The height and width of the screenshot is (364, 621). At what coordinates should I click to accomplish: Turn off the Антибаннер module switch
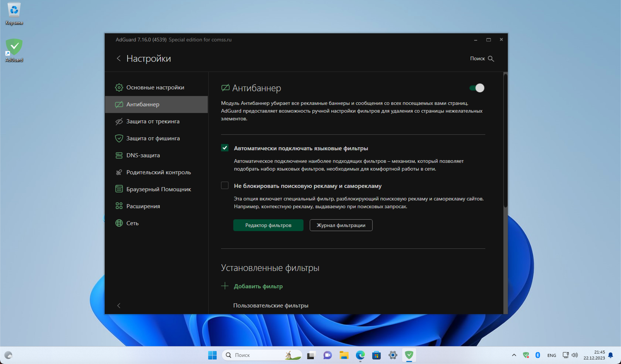[477, 88]
